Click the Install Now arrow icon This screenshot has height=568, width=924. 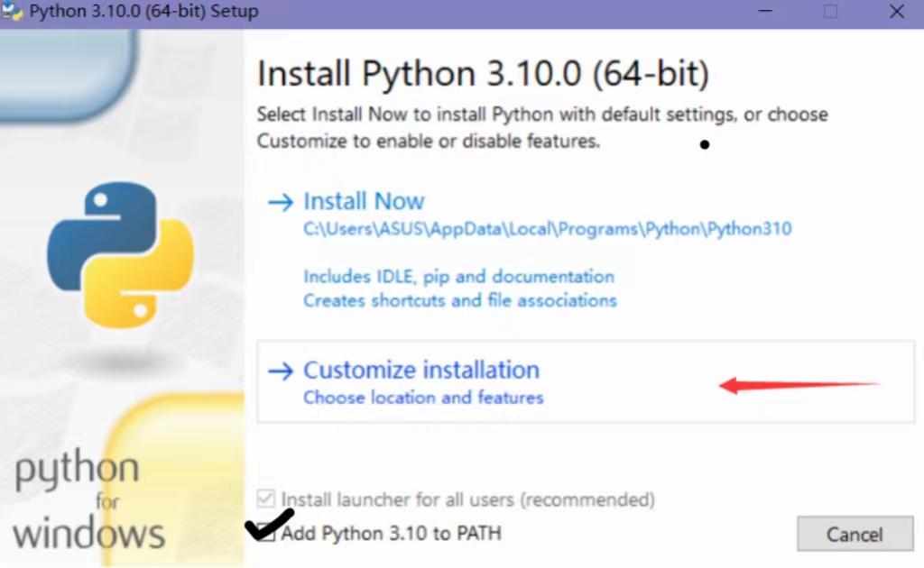click(281, 202)
